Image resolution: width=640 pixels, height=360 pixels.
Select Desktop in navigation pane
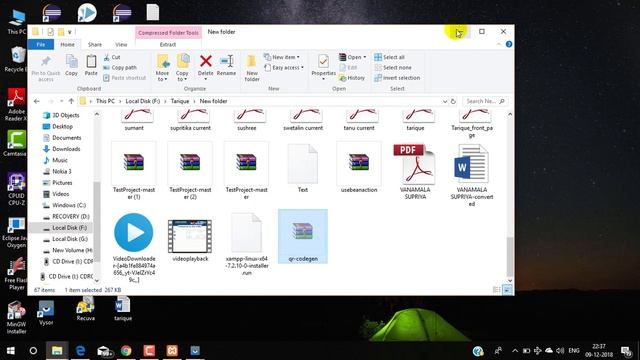(62, 127)
